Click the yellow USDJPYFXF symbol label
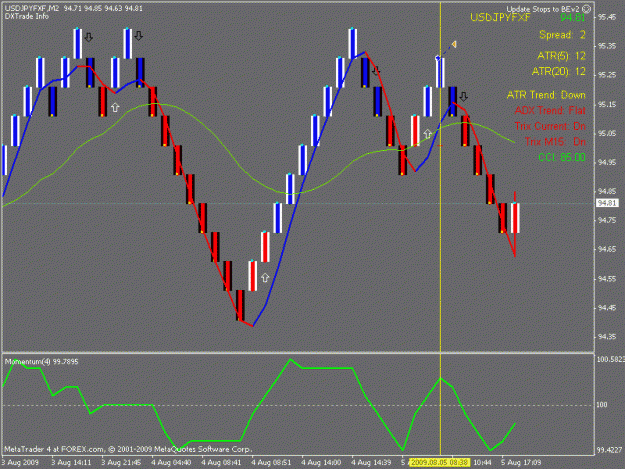The image size is (625, 469). click(500, 18)
